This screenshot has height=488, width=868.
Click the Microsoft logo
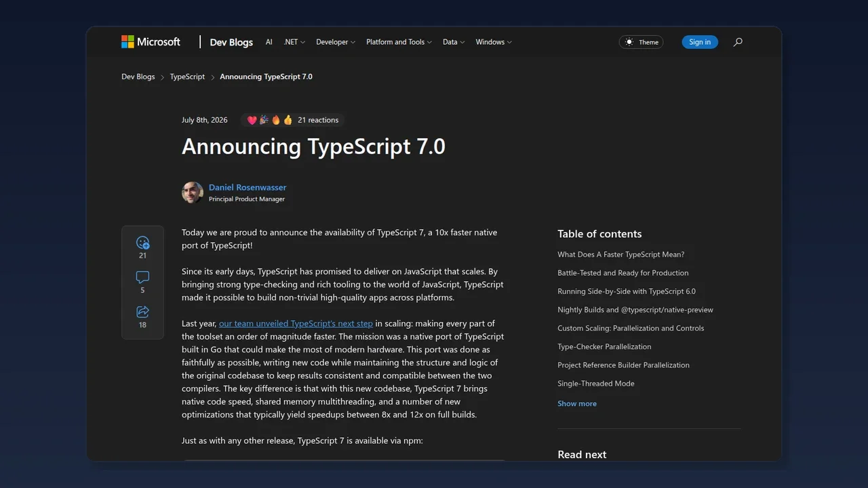[x=151, y=42]
